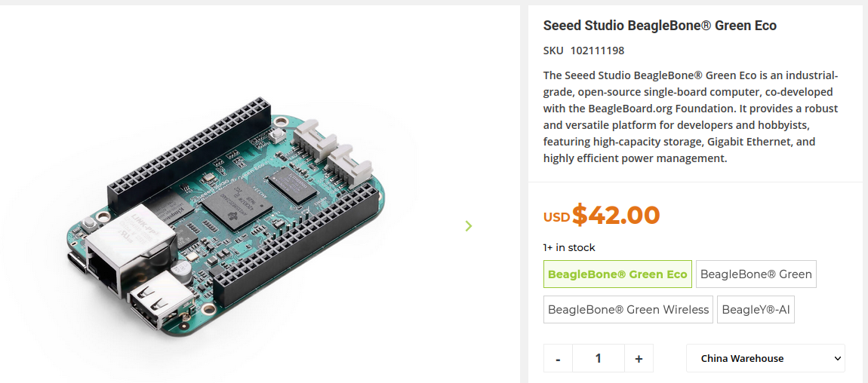Click the $42.00 price

[616, 214]
